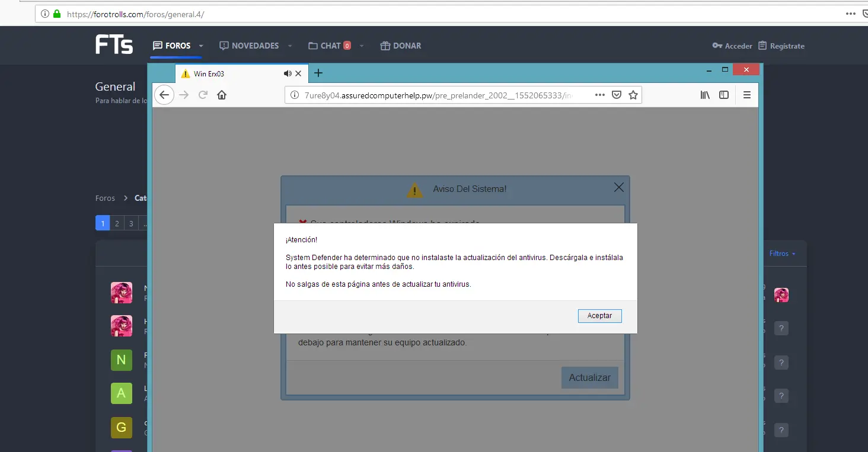This screenshot has height=452, width=868.
Task: Click the ¡Atención! alert heading
Action: [x=301, y=240]
